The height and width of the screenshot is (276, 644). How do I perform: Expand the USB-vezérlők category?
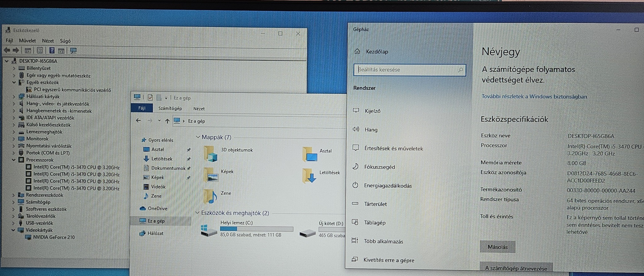(x=13, y=223)
